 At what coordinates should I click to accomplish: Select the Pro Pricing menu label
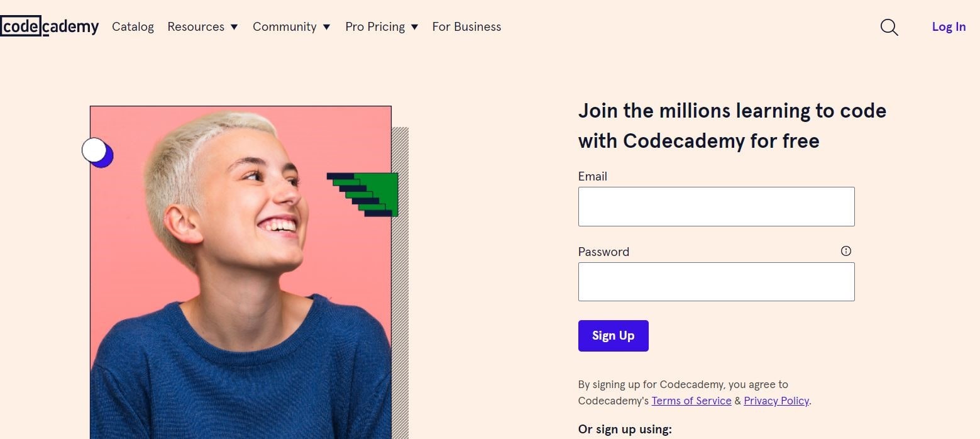click(375, 26)
